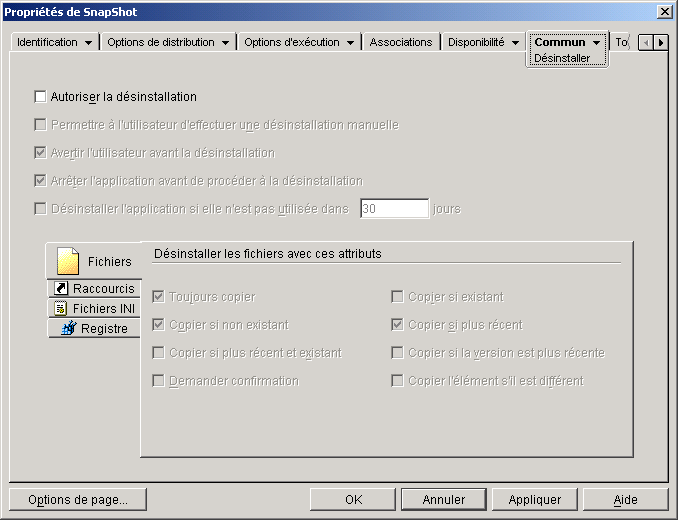
Task: Check Désinstaller l'application si non utilisée
Action: click(x=40, y=209)
